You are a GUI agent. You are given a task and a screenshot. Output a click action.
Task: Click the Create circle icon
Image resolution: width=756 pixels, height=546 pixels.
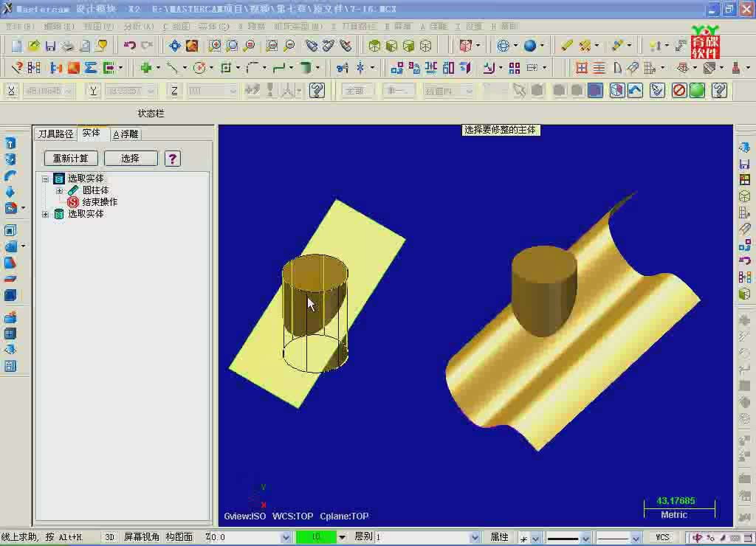[199, 68]
